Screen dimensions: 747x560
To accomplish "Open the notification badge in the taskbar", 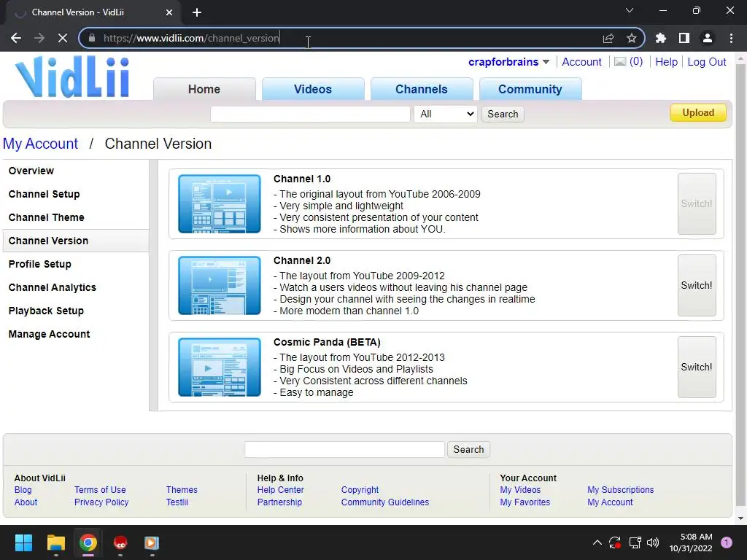I will [727, 542].
